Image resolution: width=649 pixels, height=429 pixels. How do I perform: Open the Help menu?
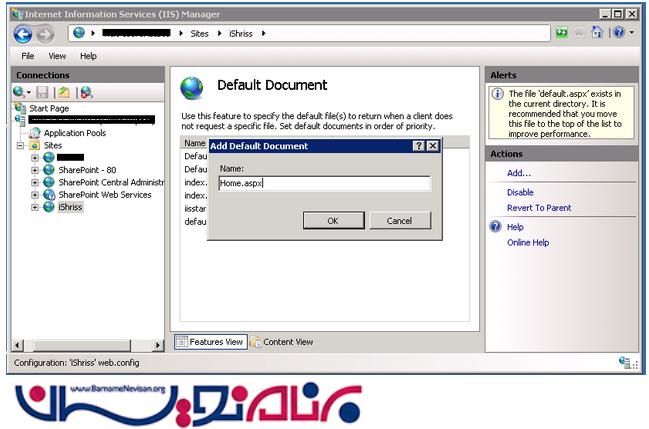[88, 56]
